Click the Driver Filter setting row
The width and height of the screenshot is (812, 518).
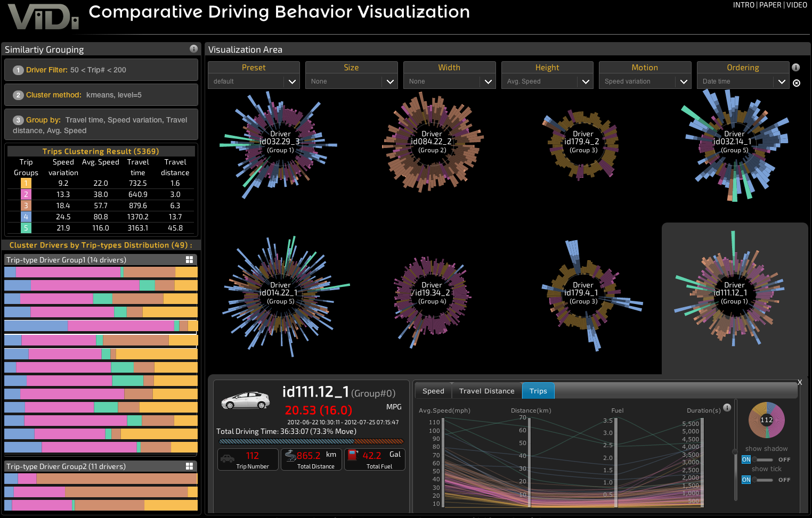coord(101,70)
